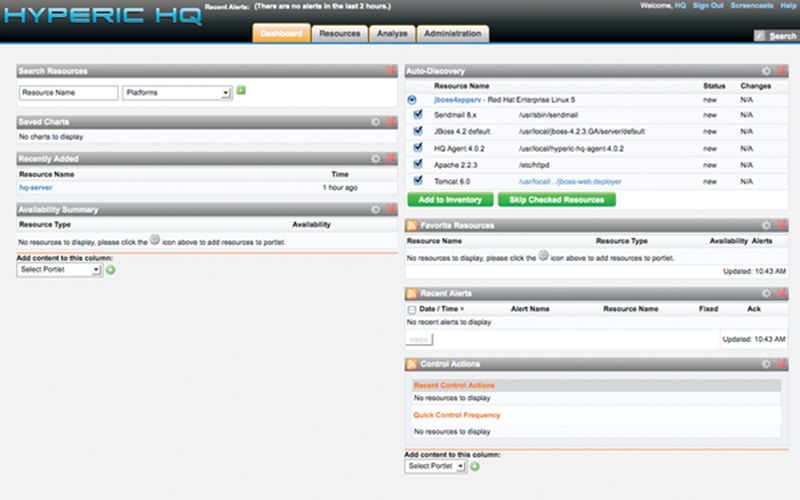Screen dimensions: 800x500
Task: Expand right column Select Portlet dropdown
Action: coord(436,466)
